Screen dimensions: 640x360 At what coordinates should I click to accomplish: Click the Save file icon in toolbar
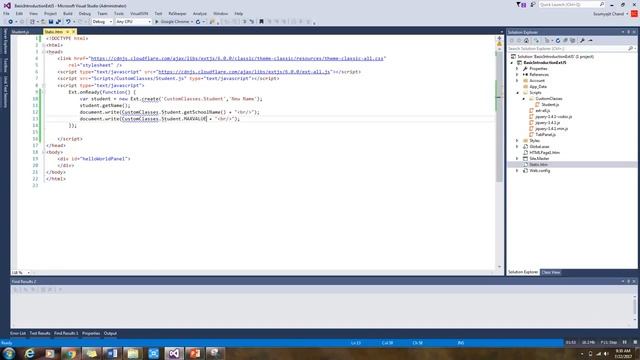[x=51, y=22]
